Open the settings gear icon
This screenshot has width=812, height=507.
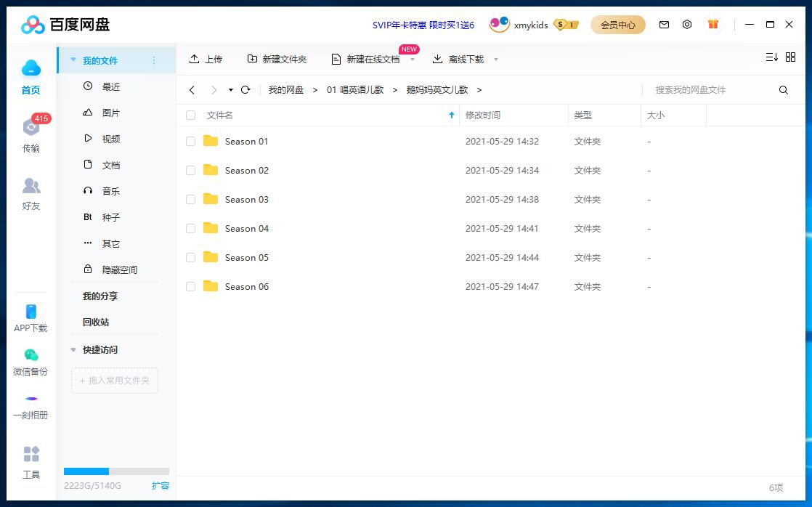[687, 24]
